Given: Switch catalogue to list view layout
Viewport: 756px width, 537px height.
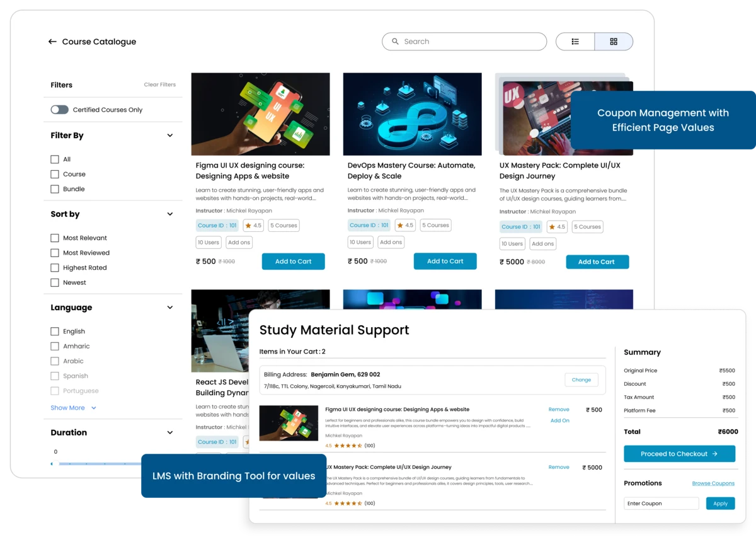Looking at the screenshot, I should pyautogui.click(x=575, y=41).
